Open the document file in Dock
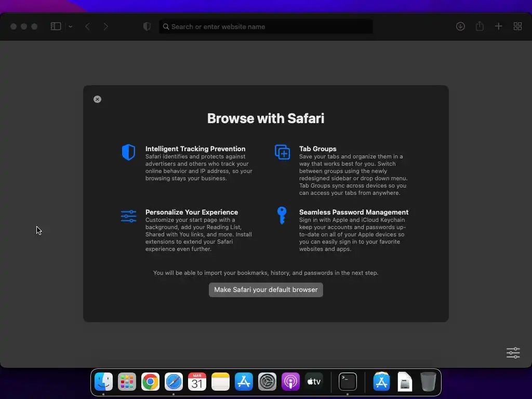This screenshot has height=399, width=532. [x=405, y=382]
